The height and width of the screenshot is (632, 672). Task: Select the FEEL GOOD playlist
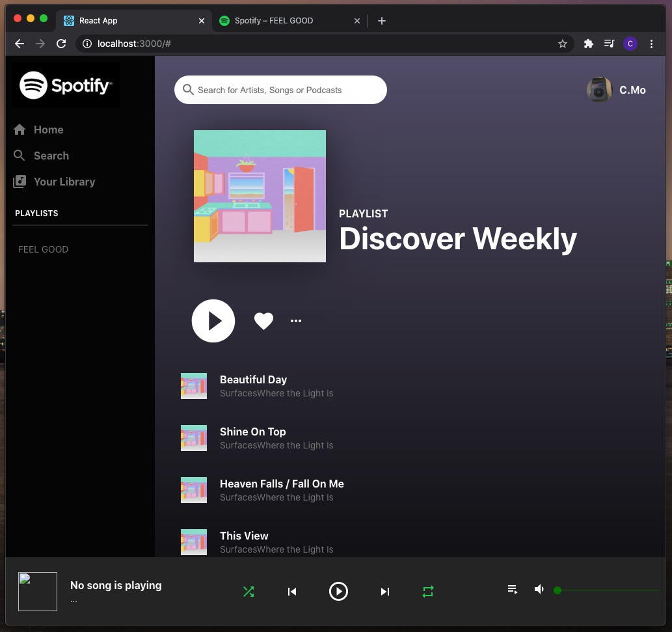coord(44,249)
